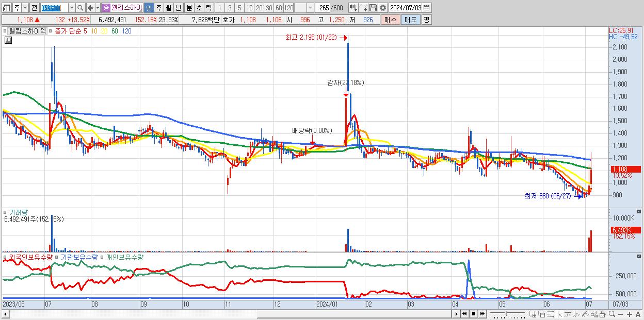Screen dimensions: 644x320
Task: Click the scroll right arrow on horizontal scrollbar
Action: click(x=457, y=314)
